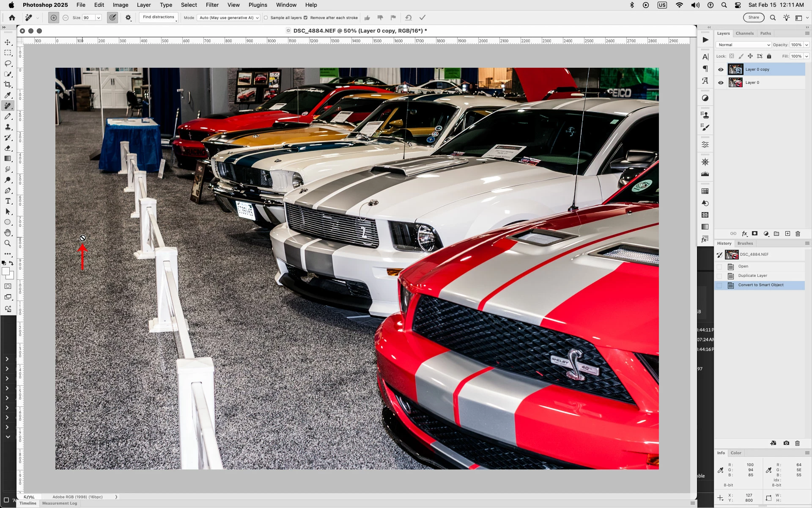Open the Normal blending mode dropdown
The width and height of the screenshot is (812, 508).
743,45
